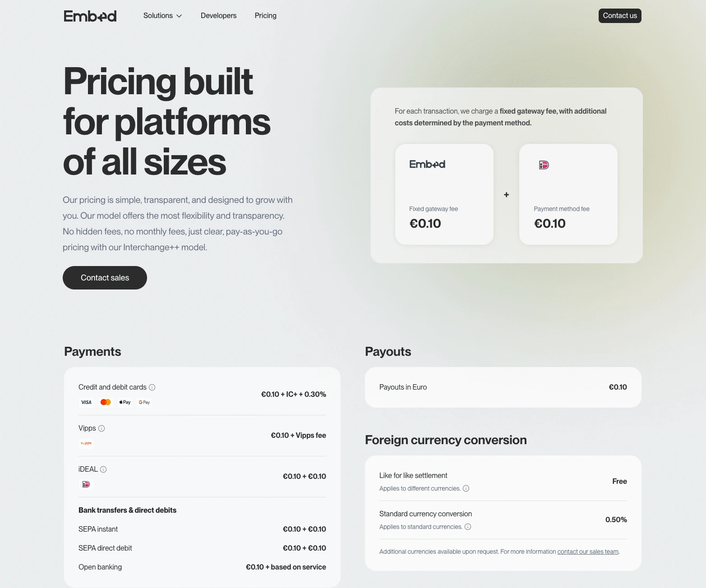Click the Payment method fee card

(568, 194)
